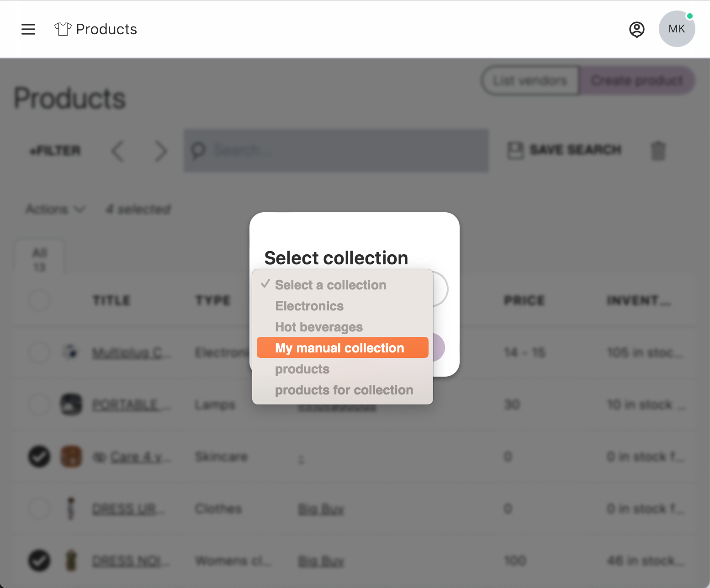The width and height of the screenshot is (710, 588).
Task: Click the MK avatar badge
Action: pyautogui.click(x=677, y=28)
